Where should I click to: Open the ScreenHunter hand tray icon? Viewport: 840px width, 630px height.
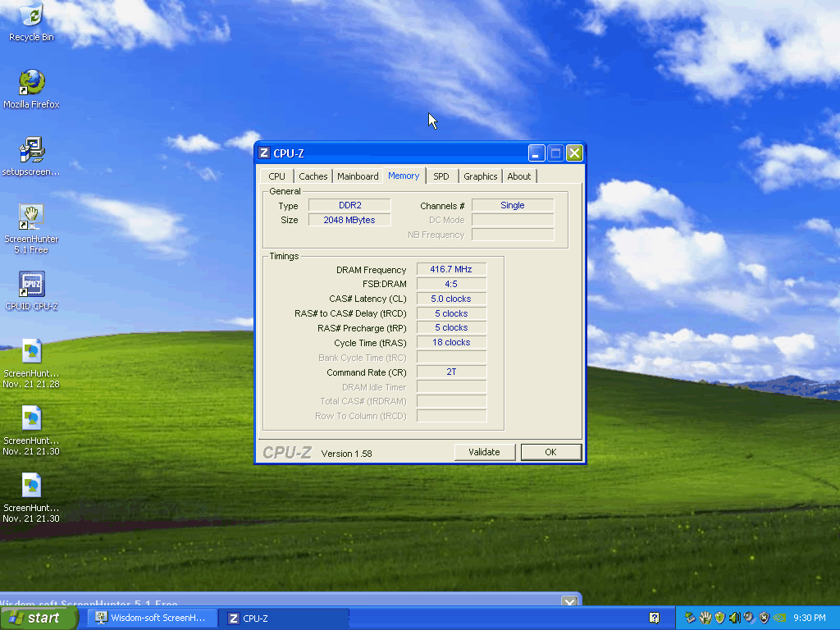click(x=705, y=618)
